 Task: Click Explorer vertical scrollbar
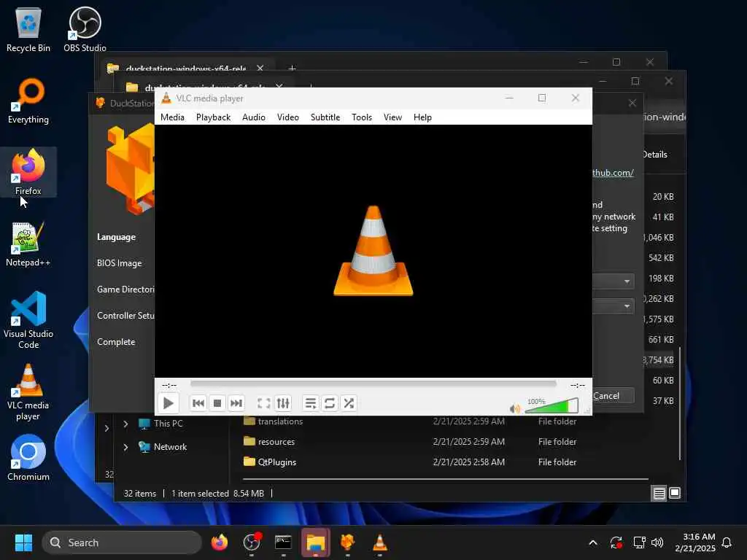coord(680,404)
